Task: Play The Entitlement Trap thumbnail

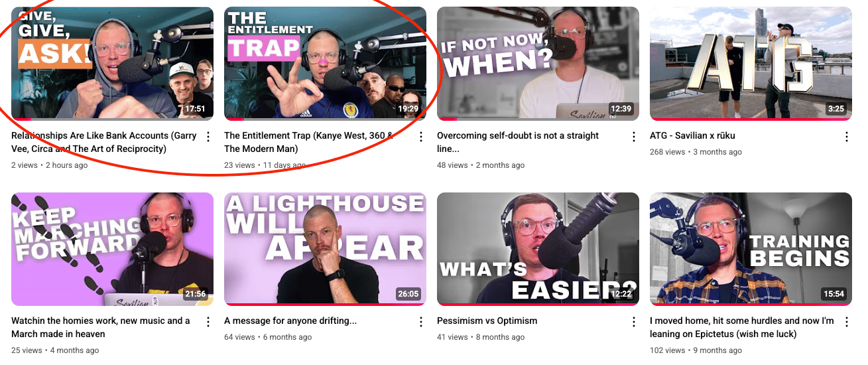Action: pos(325,64)
